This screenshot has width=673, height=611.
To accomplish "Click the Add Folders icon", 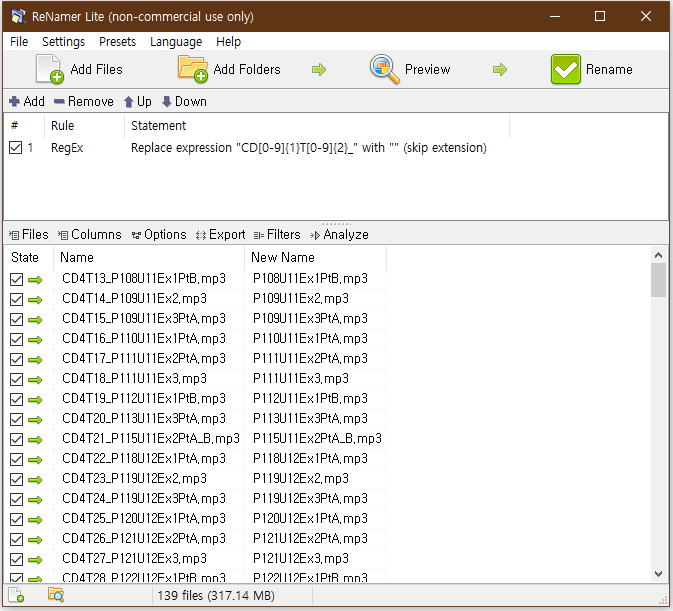I will point(193,69).
